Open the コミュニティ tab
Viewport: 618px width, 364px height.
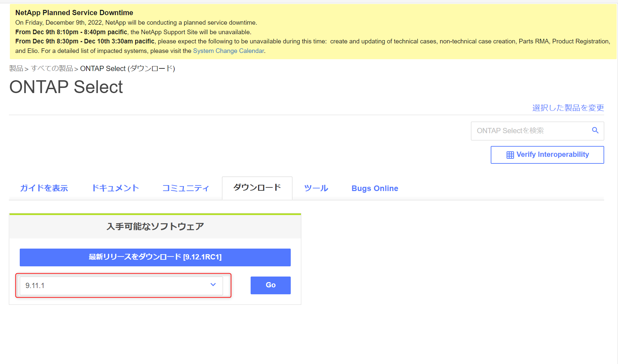tap(185, 188)
